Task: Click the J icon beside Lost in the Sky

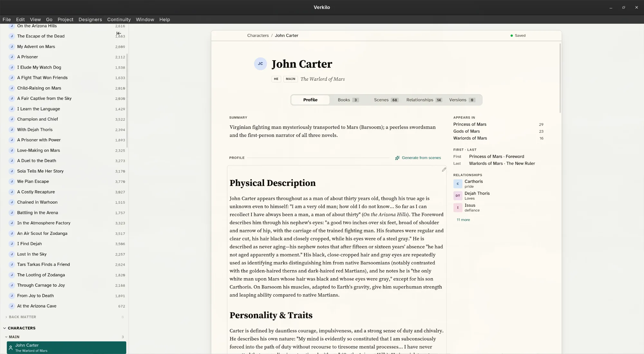Action: 12,254
